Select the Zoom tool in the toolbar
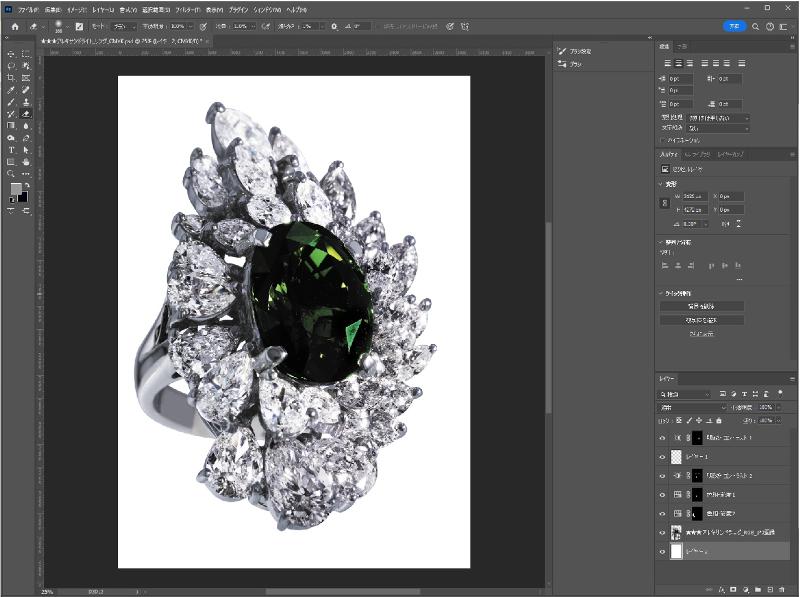The height and width of the screenshot is (597, 800). (x=11, y=173)
